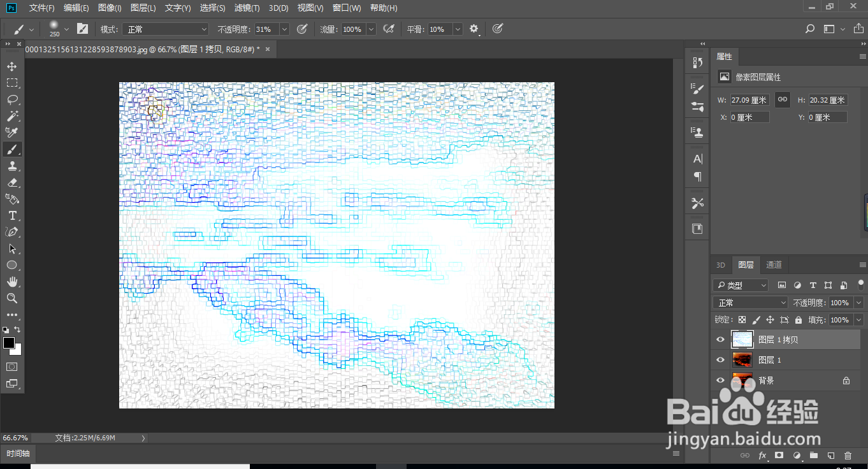
Task: Open the 文件(F) menu
Action: point(41,8)
